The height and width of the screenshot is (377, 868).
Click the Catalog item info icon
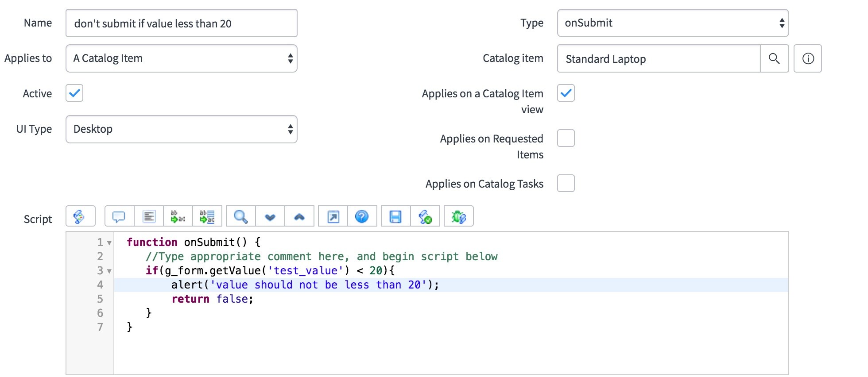pos(808,58)
